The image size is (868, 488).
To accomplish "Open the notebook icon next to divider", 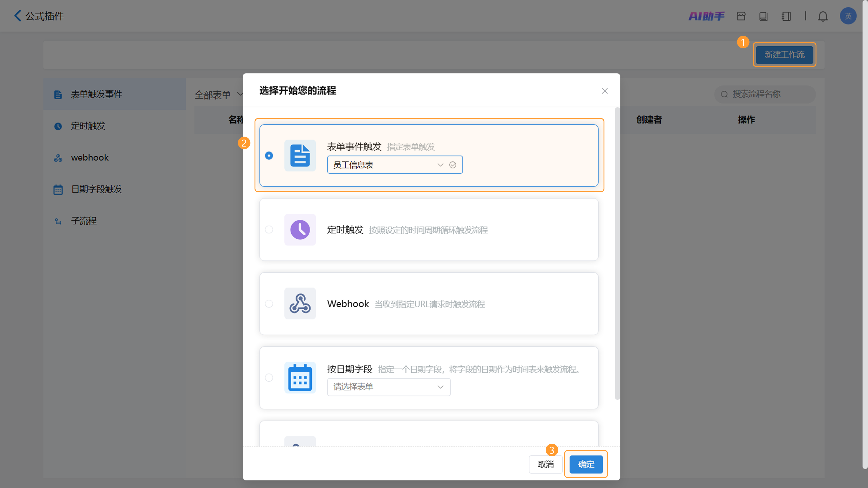I will [x=786, y=16].
